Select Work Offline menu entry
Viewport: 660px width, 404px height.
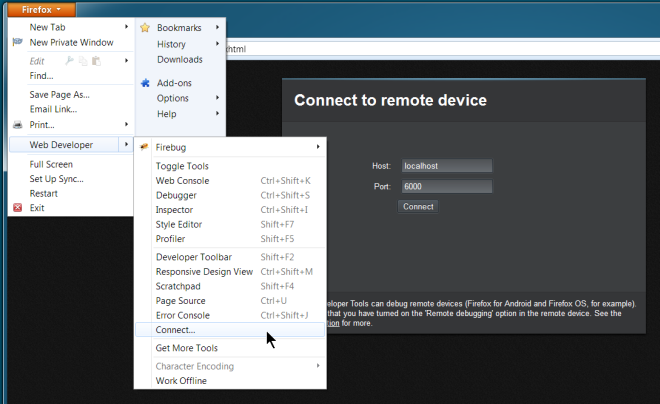(230, 380)
